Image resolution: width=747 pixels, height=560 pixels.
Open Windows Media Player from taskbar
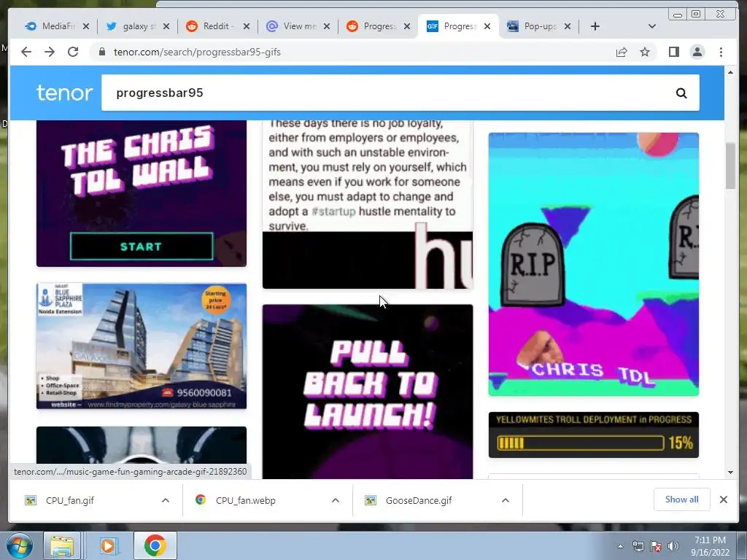click(x=108, y=545)
